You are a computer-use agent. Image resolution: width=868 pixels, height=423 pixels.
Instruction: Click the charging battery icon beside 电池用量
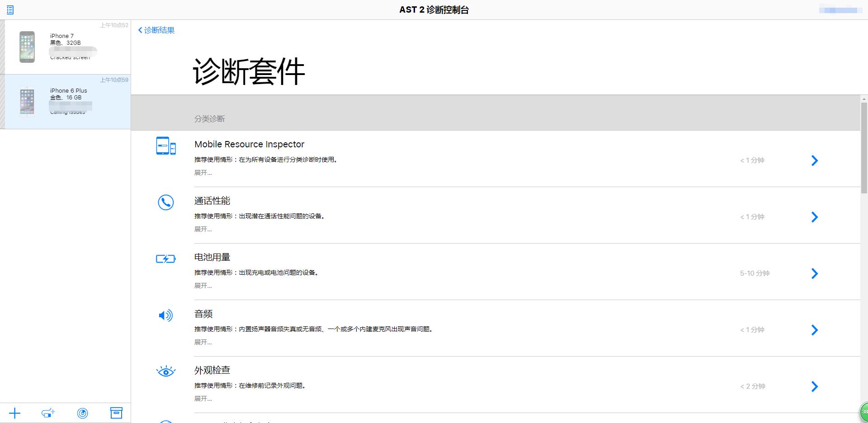[x=165, y=259]
